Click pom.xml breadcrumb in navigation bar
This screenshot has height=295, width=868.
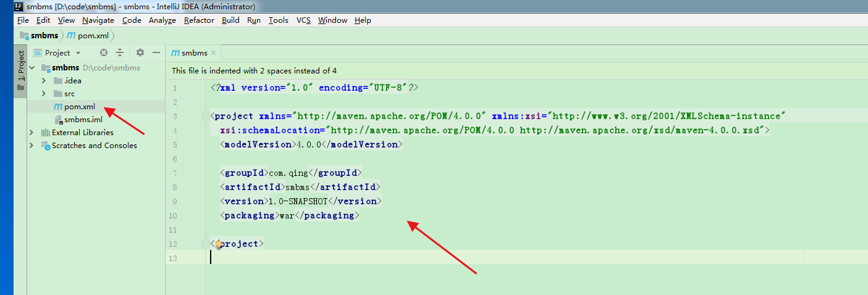click(x=88, y=36)
